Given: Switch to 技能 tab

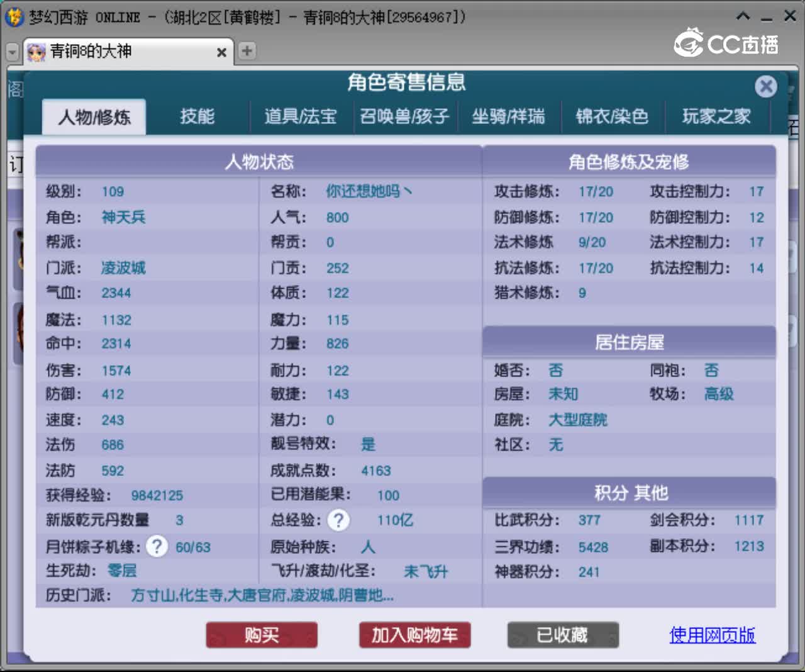Looking at the screenshot, I should (x=197, y=116).
